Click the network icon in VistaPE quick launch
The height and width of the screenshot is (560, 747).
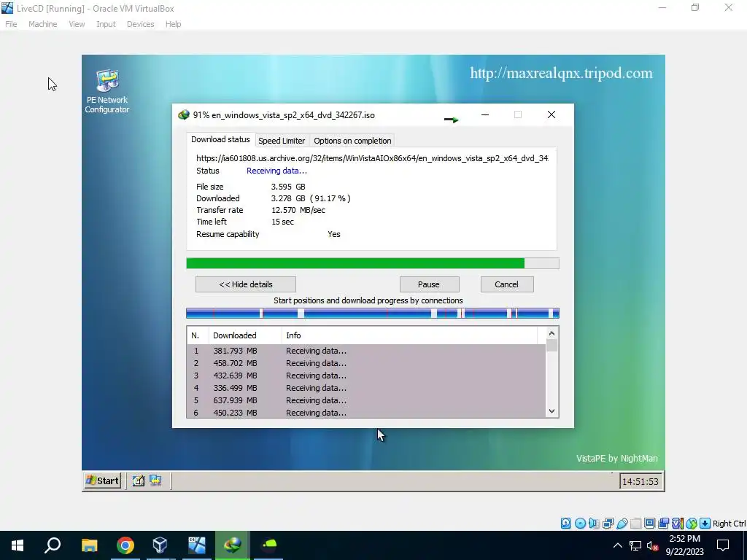[155, 481]
